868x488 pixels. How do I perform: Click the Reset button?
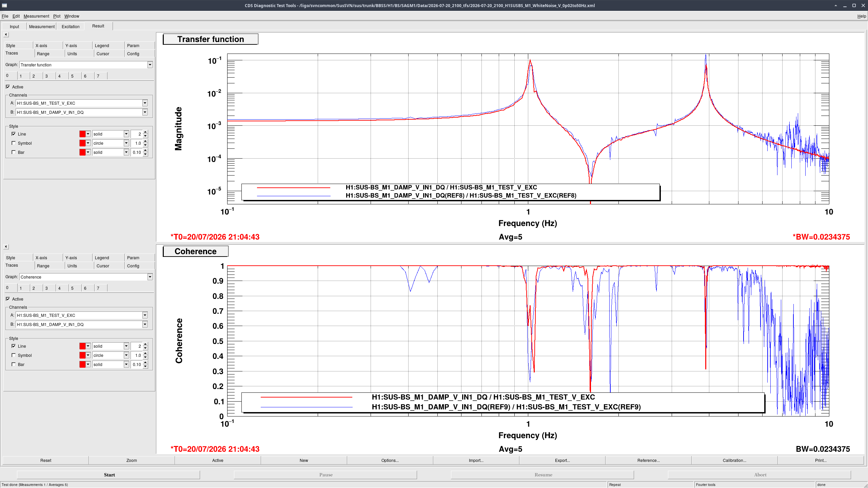tap(46, 460)
